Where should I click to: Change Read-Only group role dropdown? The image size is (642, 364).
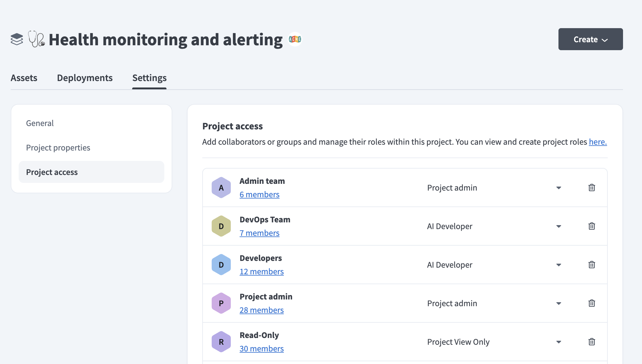pos(558,342)
